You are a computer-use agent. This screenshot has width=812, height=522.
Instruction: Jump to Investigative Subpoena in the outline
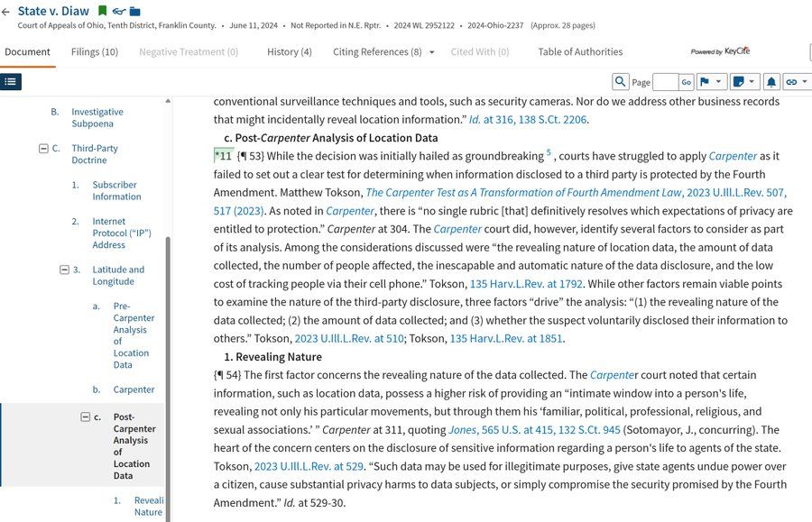(97, 117)
